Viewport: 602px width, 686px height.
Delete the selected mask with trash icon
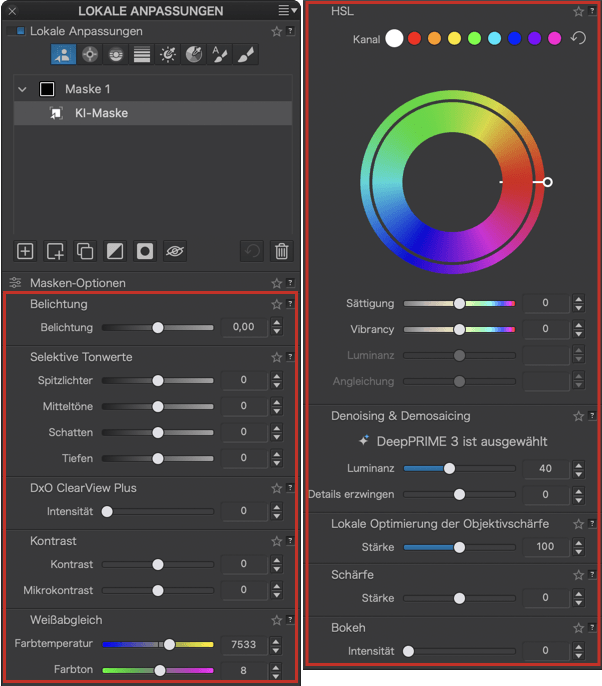[282, 251]
